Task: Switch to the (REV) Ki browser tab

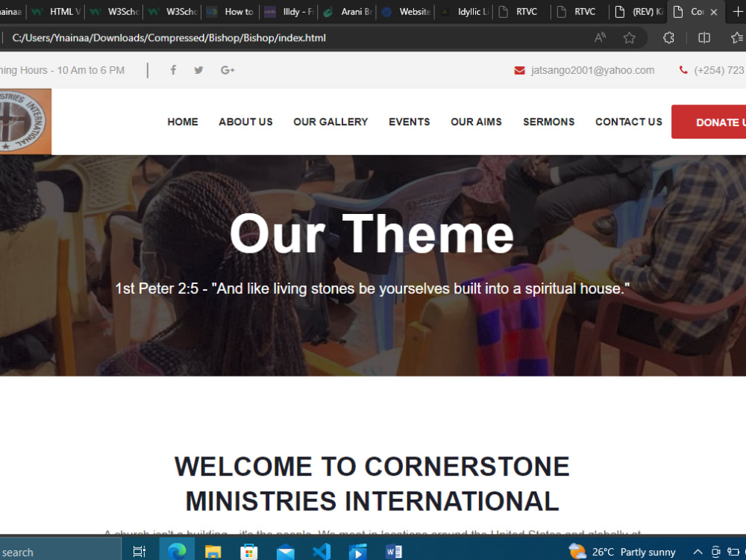Action: (x=638, y=12)
